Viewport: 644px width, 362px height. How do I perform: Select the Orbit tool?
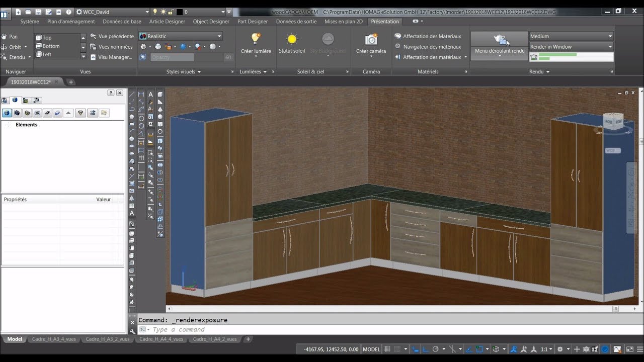pyautogui.click(x=11, y=47)
